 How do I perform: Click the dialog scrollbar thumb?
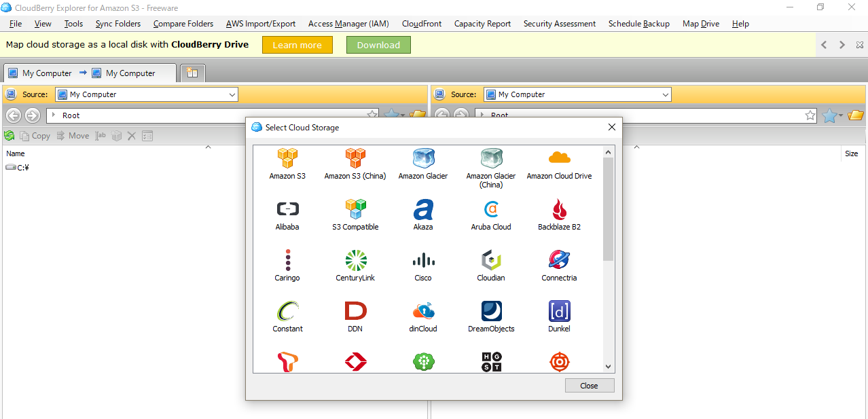pyautogui.click(x=608, y=209)
